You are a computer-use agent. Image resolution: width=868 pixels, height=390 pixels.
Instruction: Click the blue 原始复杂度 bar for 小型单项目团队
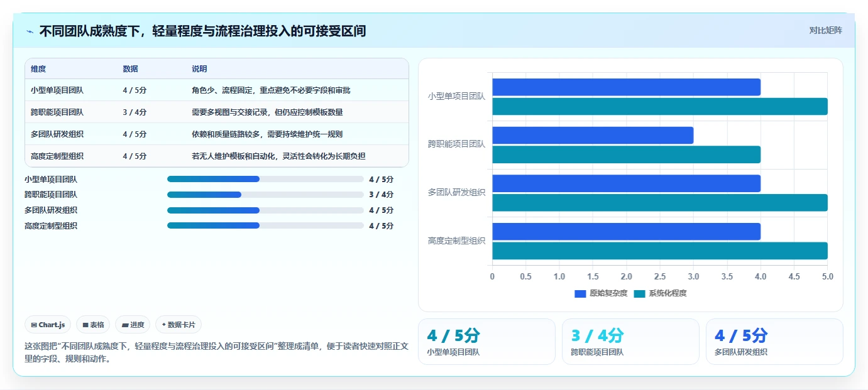626,87
